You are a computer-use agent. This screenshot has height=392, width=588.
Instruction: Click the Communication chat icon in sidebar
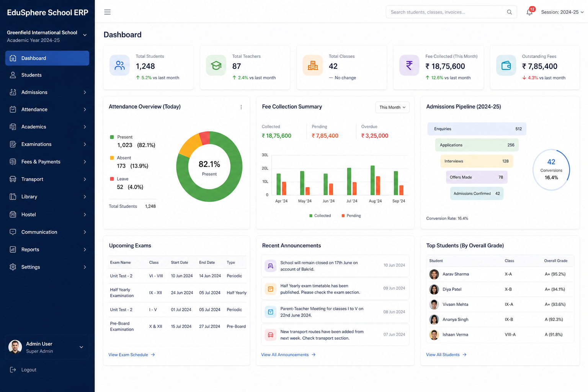13,232
